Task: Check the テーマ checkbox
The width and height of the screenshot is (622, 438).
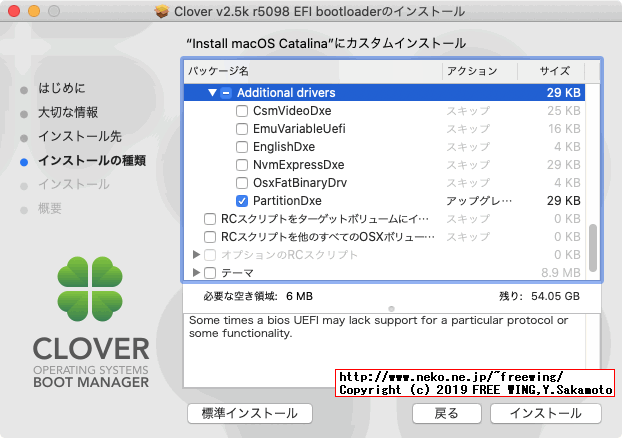Action: click(210, 273)
